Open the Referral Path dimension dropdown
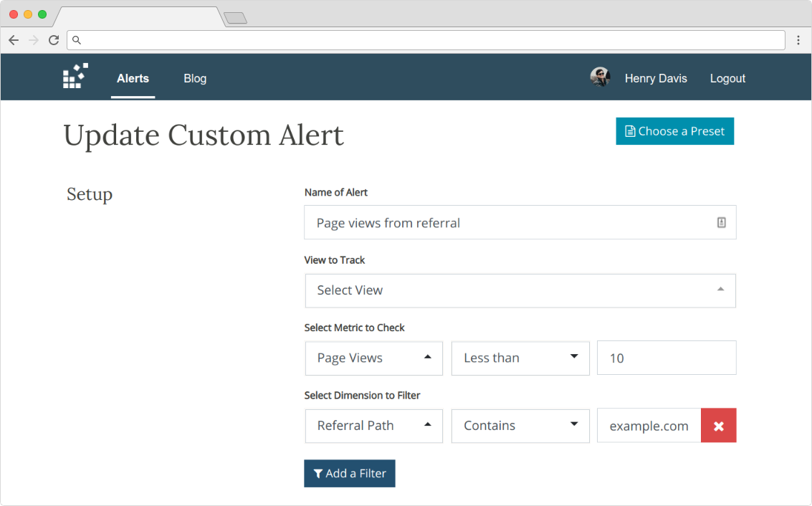812x506 pixels. click(374, 426)
